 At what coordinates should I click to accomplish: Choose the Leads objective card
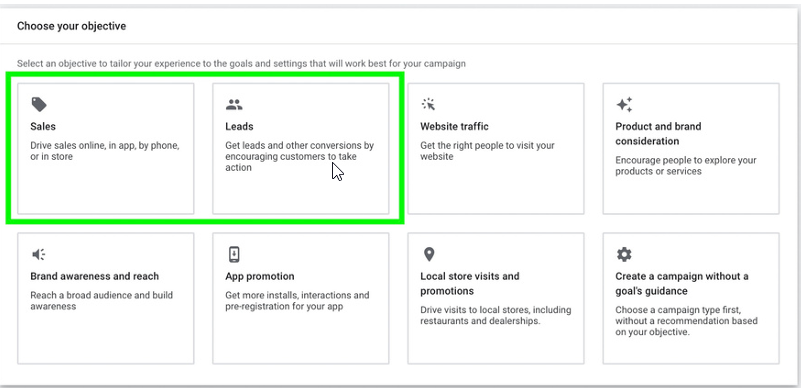(x=301, y=149)
